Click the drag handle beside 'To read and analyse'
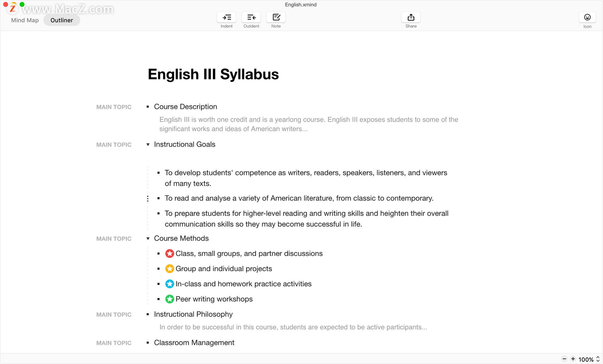 point(148,198)
